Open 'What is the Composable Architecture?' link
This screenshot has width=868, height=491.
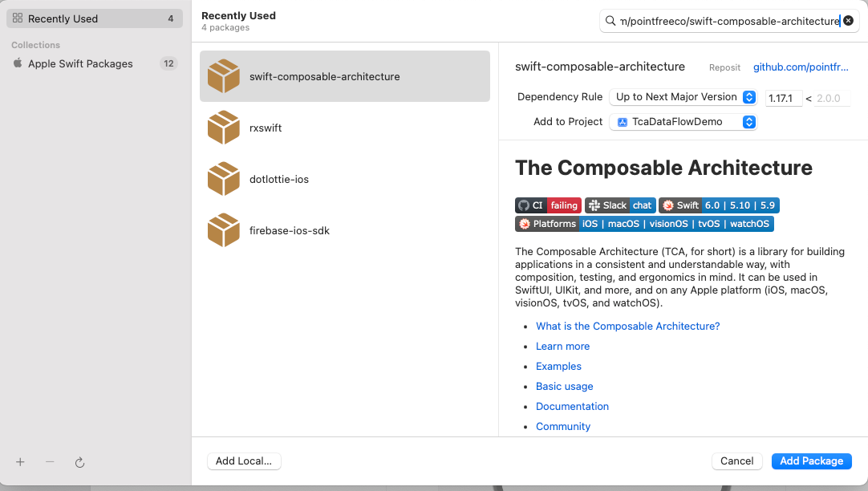tap(627, 326)
